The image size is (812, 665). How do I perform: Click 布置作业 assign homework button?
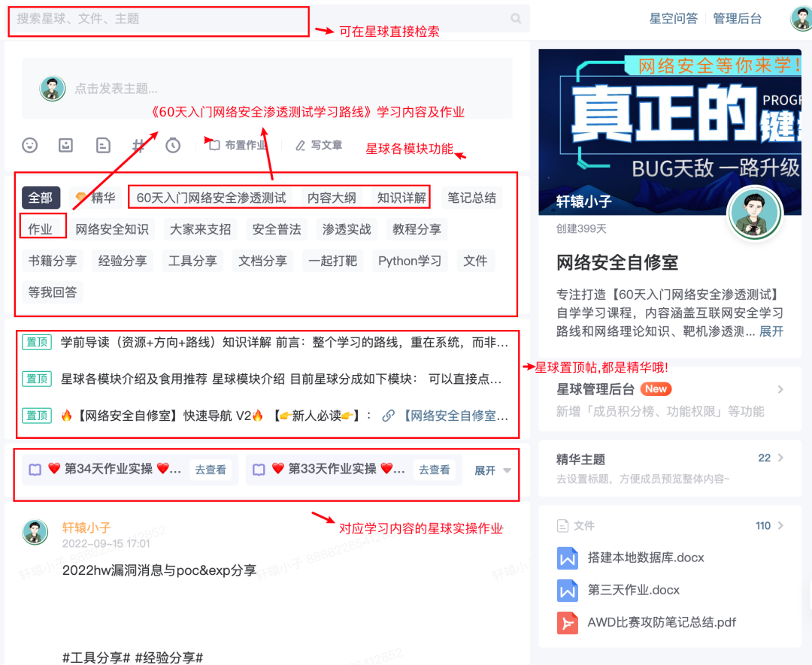pos(238,145)
